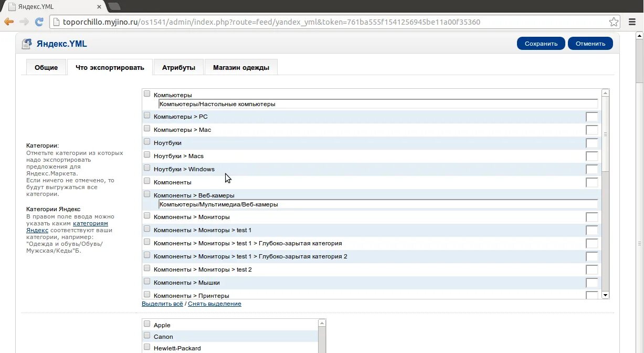Check the Компьютеры > Mac category
The image size is (644, 353).
tap(147, 129)
